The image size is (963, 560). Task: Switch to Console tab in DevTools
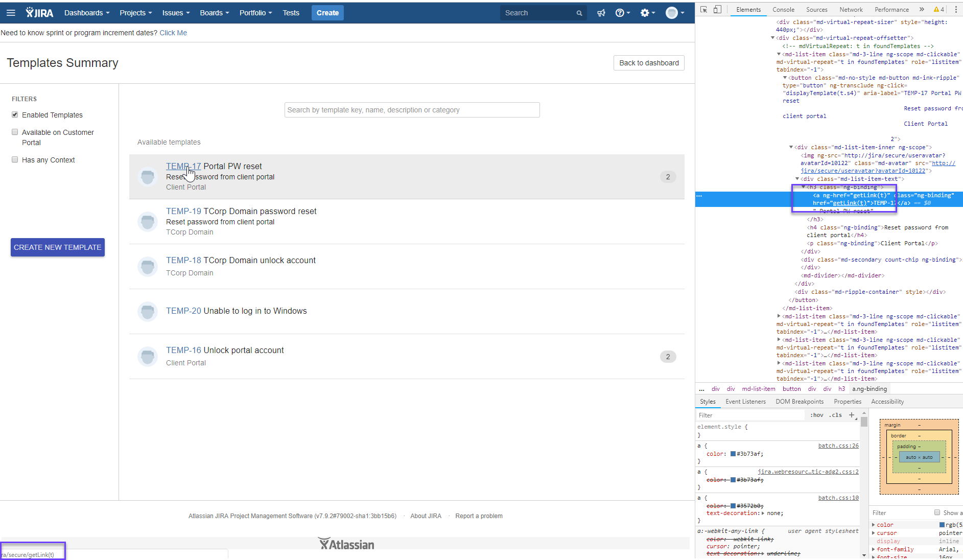tap(783, 9)
